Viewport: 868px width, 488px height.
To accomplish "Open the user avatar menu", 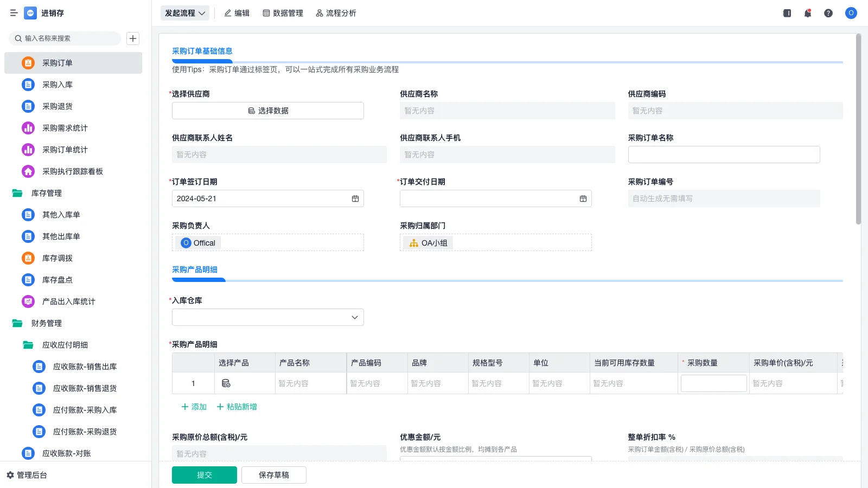I will 851,13.
